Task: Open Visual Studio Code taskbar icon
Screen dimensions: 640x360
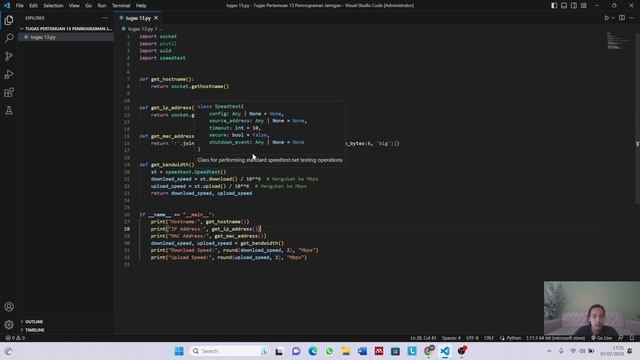Action: point(445,351)
